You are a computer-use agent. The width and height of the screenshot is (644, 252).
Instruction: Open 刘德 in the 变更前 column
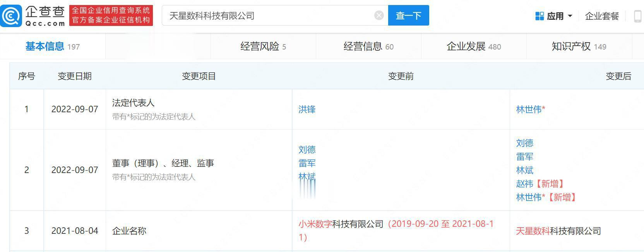tap(307, 149)
